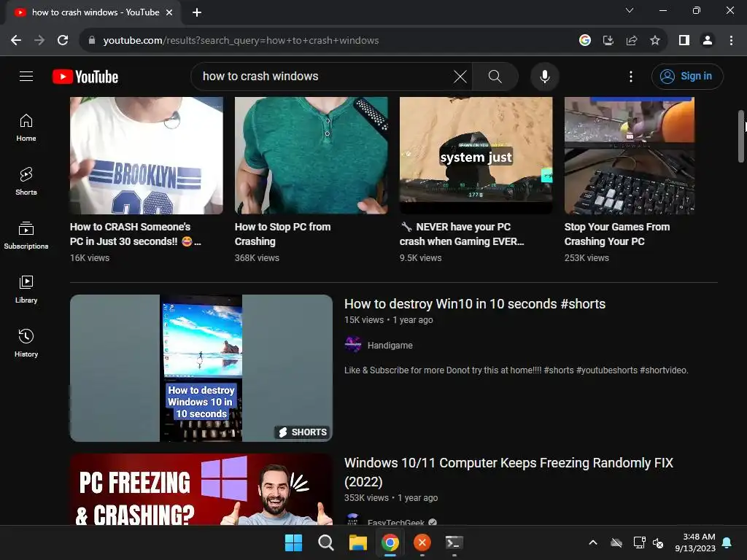Open 'NEVER have your PC crash' title
747x560 pixels.
[462, 234]
